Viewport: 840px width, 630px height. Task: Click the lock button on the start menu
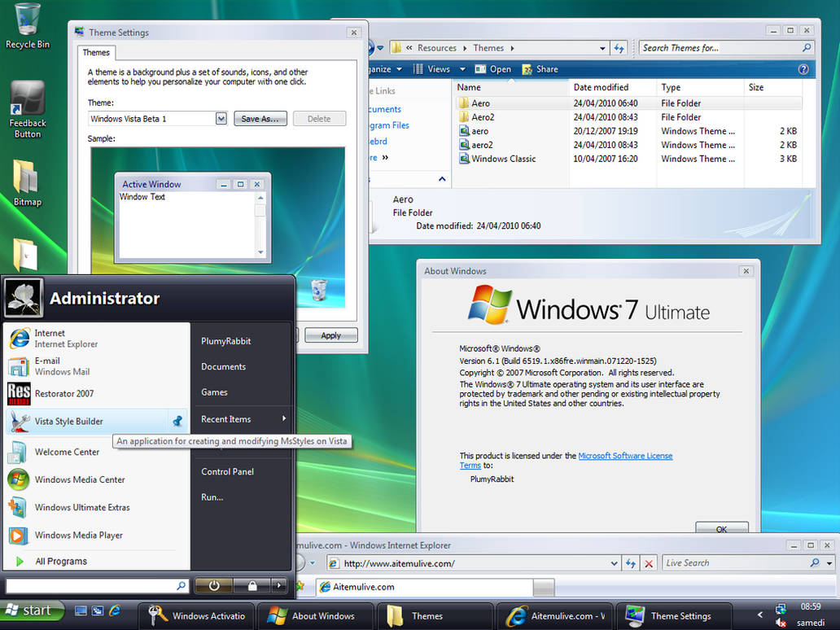pyautogui.click(x=252, y=584)
